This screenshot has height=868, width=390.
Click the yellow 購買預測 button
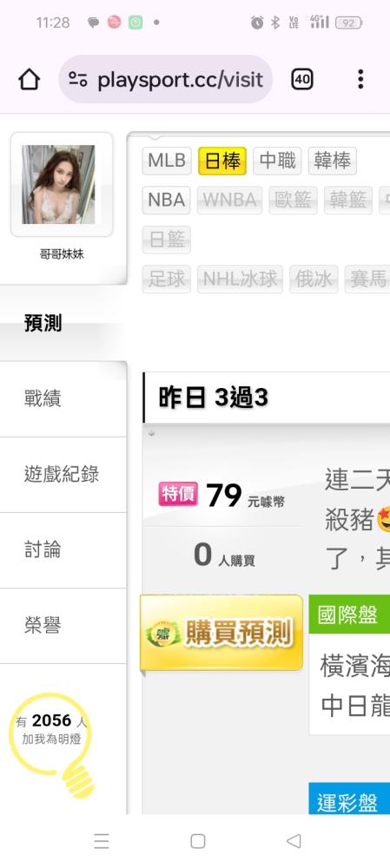[221, 633]
